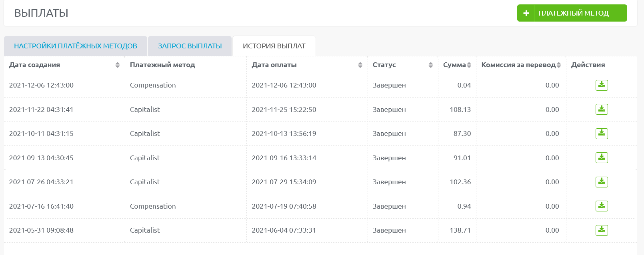This screenshot has height=255, width=644.
Task: Sort by Дата создания column arrows
Action: [117, 65]
